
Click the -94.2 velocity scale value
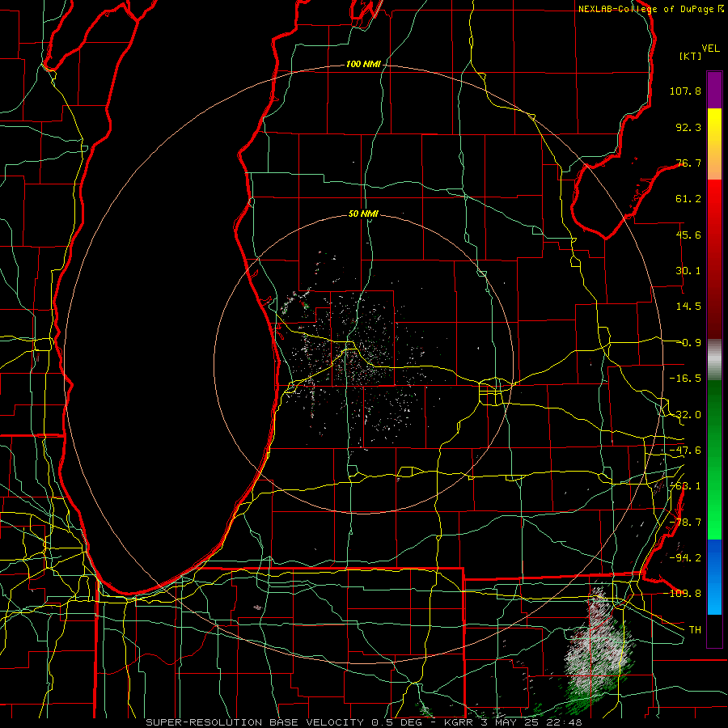click(685, 557)
